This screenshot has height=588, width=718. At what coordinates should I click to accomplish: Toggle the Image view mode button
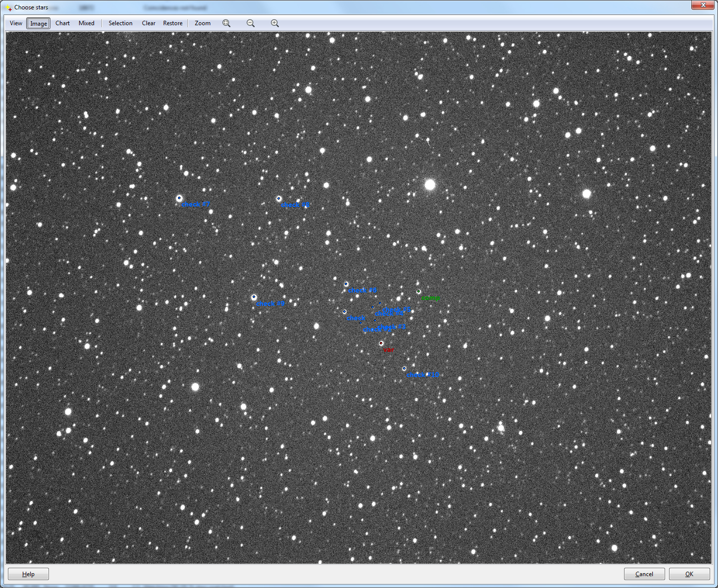coord(39,23)
